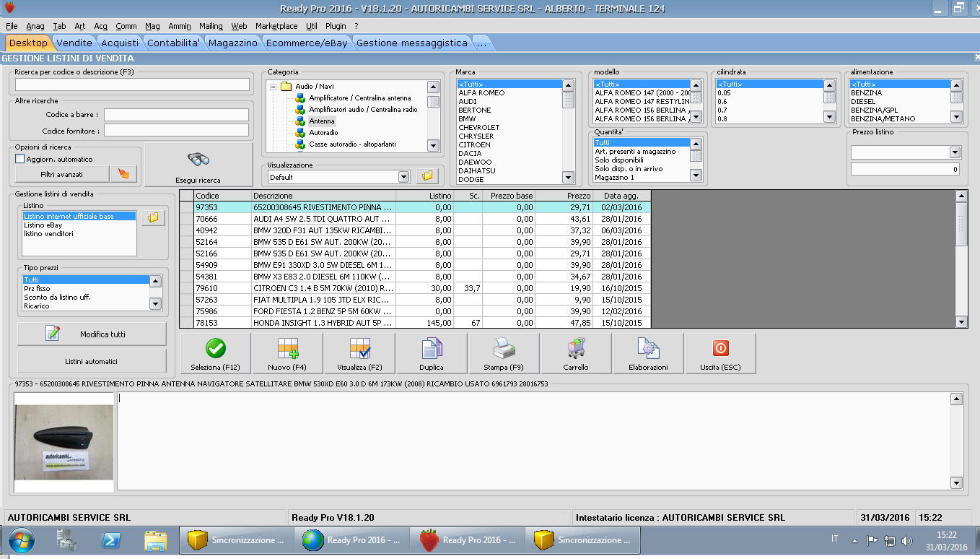Image resolution: width=980 pixels, height=559 pixels.
Task: Click folder icon beside Listino list
Action: (x=153, y=217)
